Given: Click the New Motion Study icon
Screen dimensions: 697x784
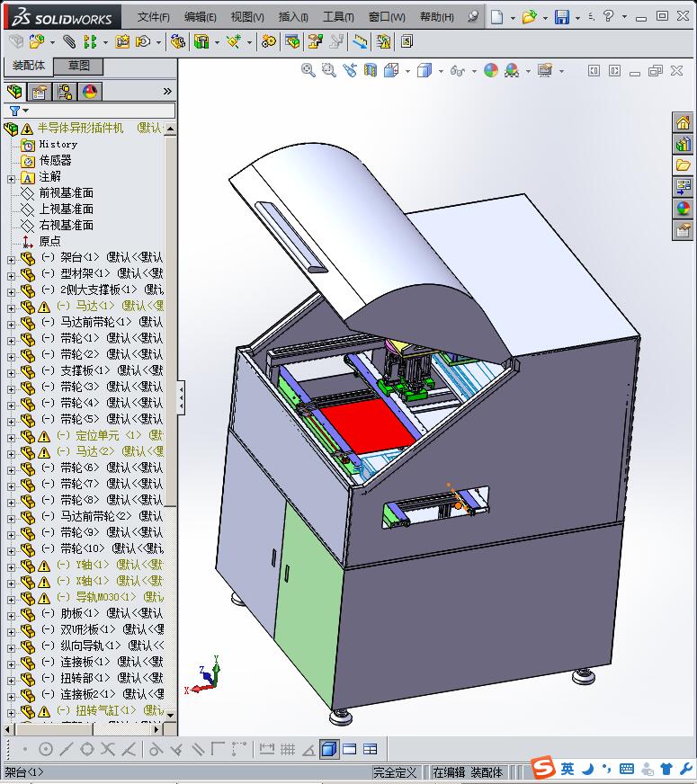Looking at the screenshot, I should pyautogui.click(x=269, y=41).
